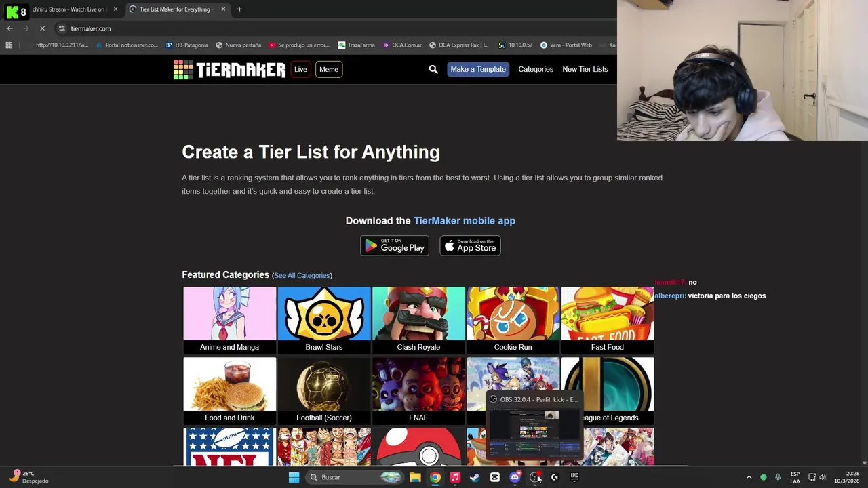Open the Vem - Portal Web bookmark
The width and height of the screenshot is (868, 488).
click(566, 45)
